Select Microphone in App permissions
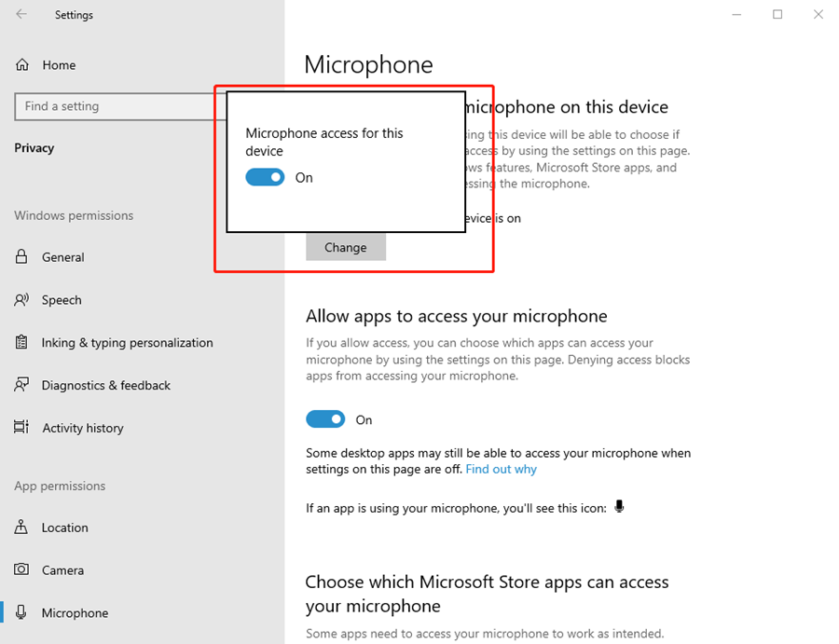 click(x=75, y=613)
